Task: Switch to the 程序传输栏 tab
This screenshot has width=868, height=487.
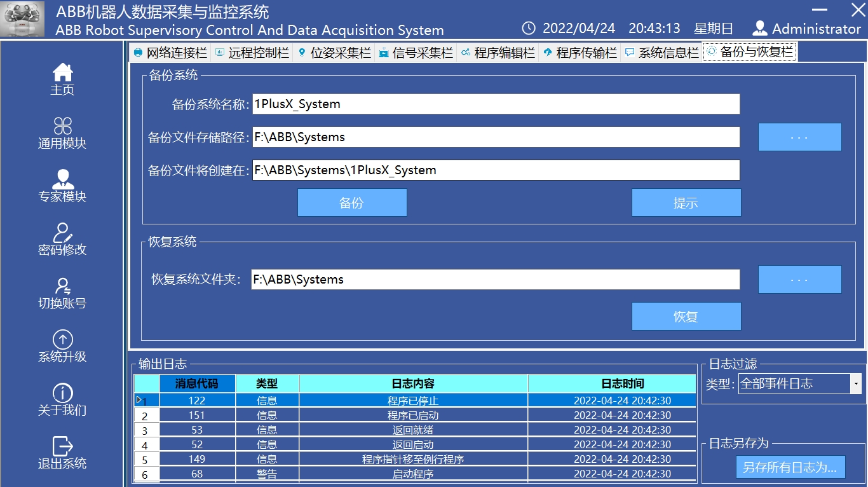Action: point(580,53)
